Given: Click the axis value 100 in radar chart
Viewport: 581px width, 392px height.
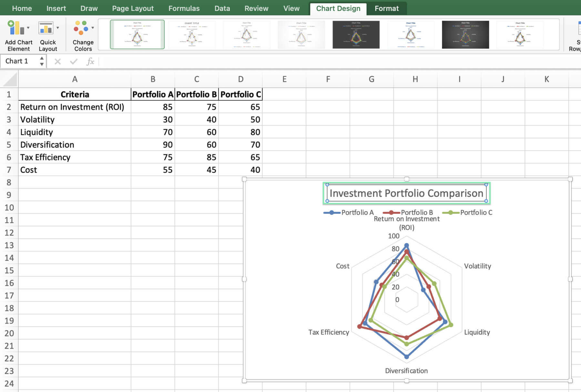Looking at the screenshot, I should click(393, 236).
